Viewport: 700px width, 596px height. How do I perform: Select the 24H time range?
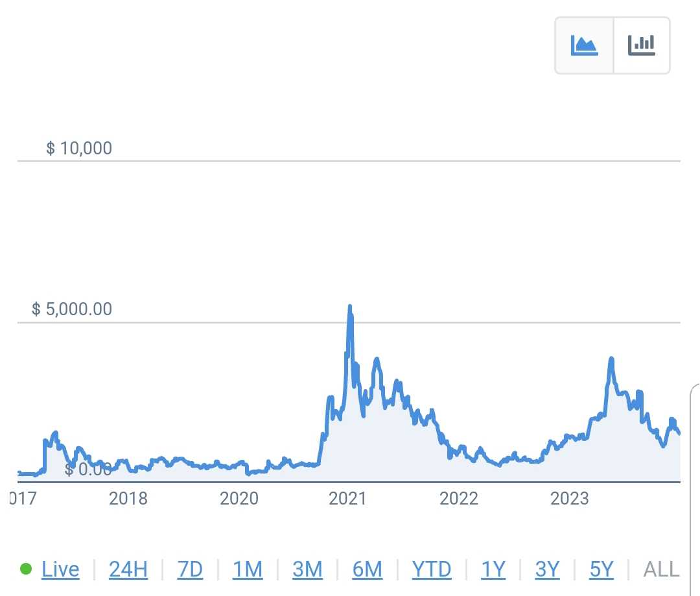click(128, 569)
